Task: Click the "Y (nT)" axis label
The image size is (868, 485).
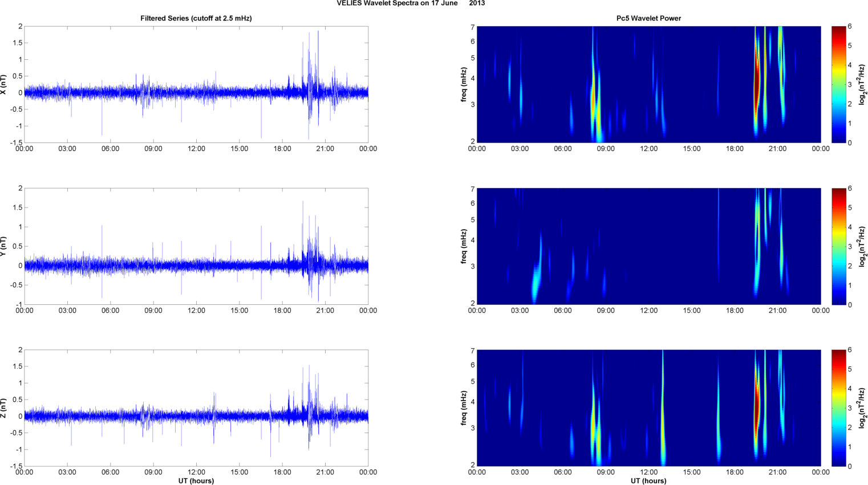Action: coord(4,246)
